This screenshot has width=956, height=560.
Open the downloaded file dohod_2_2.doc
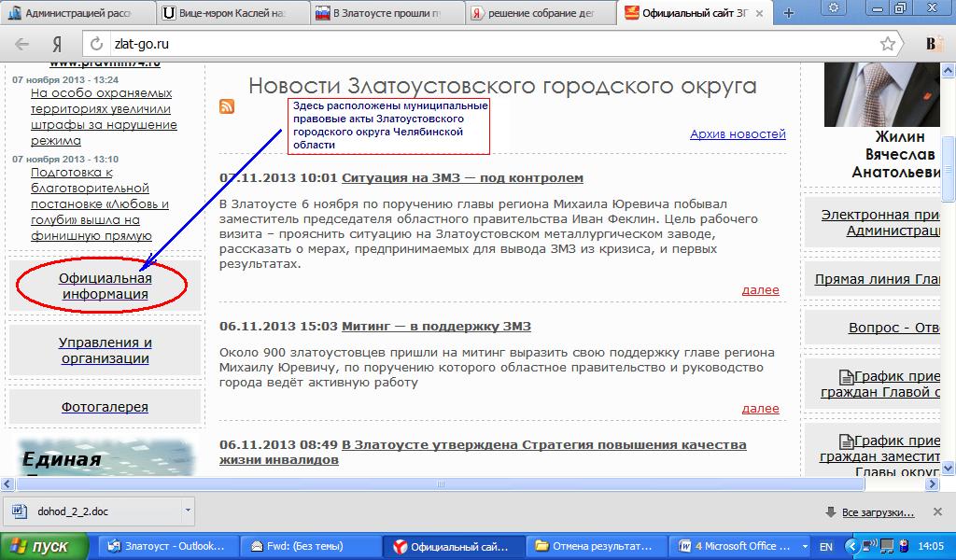[73, 511]
